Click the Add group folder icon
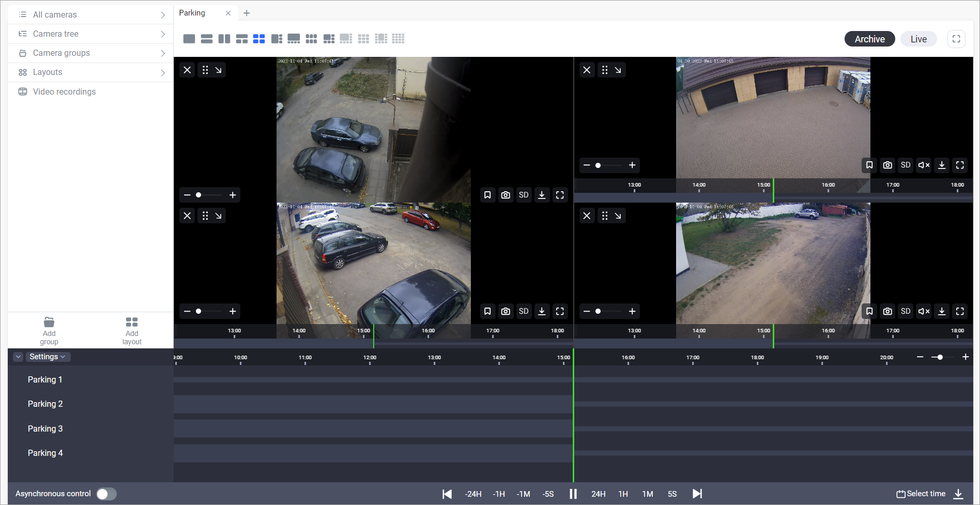980x505 pixels. [49, 323]
